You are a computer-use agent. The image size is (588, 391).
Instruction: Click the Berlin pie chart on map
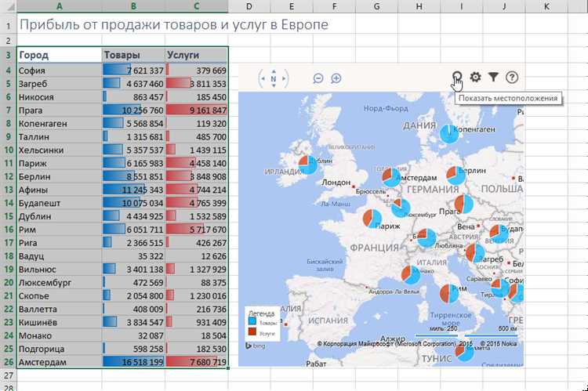(456, 176)
